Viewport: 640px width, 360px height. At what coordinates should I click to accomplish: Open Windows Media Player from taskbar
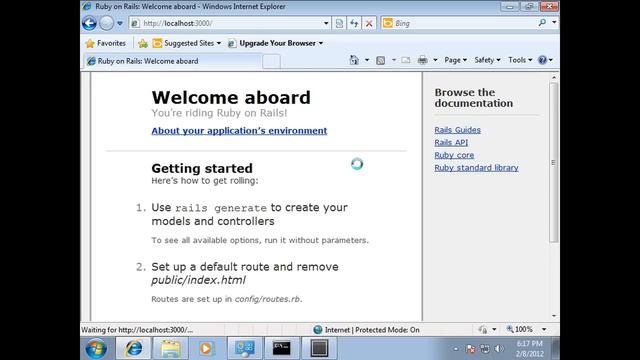(x=206, y=349)
